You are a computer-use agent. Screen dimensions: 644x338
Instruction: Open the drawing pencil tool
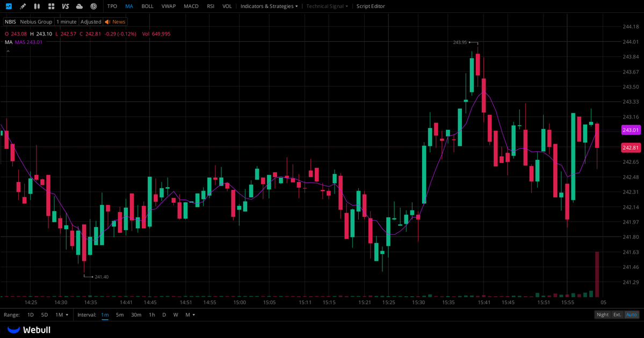[23, 6]
